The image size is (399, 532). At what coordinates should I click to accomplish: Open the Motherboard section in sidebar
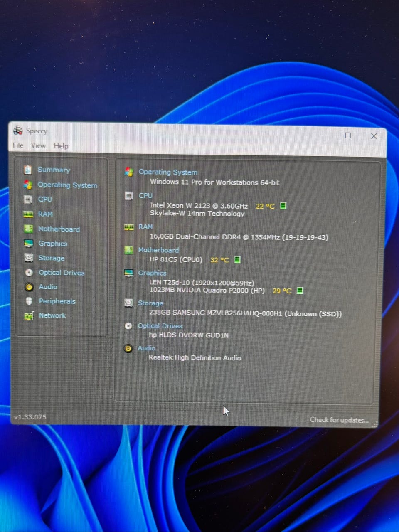tap(59, 229)
